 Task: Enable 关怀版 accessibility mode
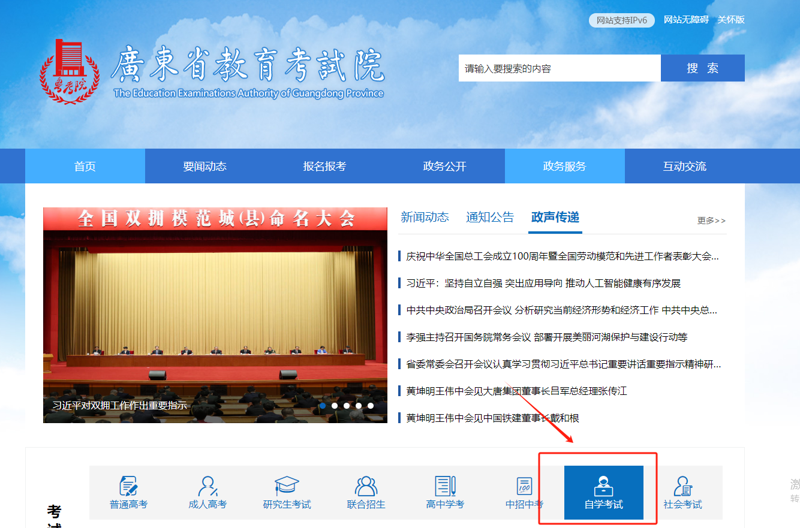(x=731, y=20)
